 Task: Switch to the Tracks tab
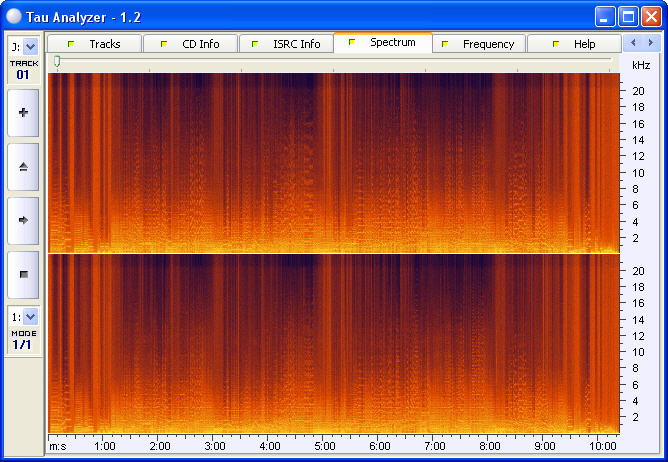click(95, 44)
